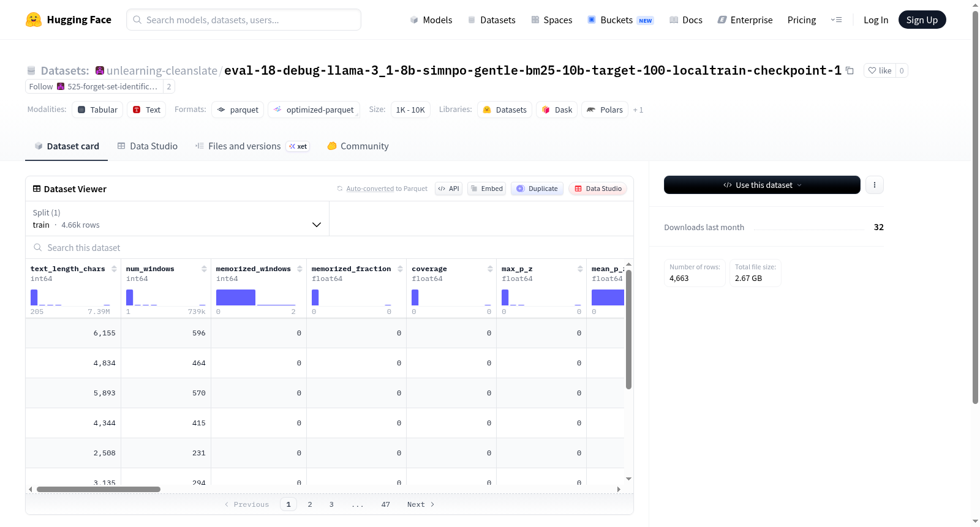Click the Hugging Face logo icon
This screenshot has height=527, width=980.
(x=34, y=20)
